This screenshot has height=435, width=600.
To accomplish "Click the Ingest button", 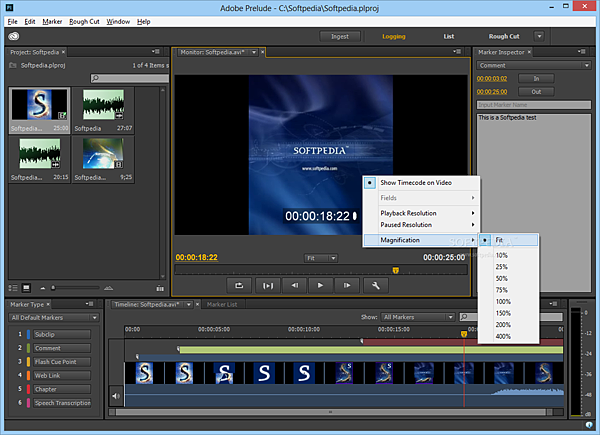I will tap(340, 36).
